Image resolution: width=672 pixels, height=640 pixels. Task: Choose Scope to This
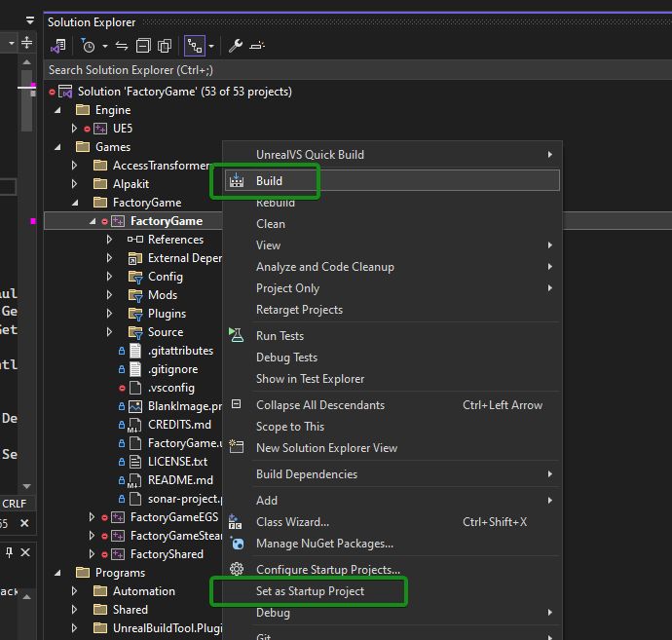pos(392,426)
